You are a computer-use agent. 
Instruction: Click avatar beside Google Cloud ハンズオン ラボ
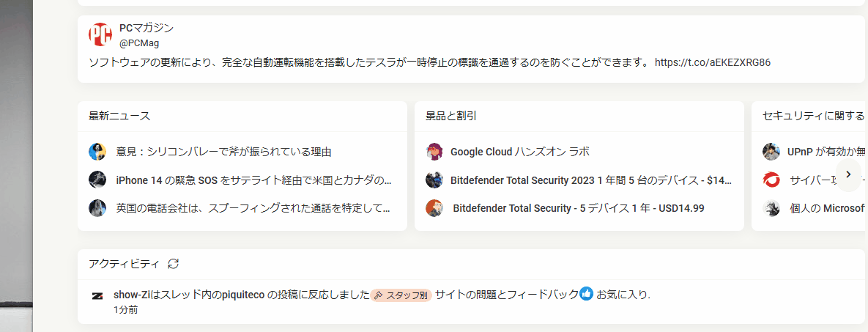[x=434, y=152]
